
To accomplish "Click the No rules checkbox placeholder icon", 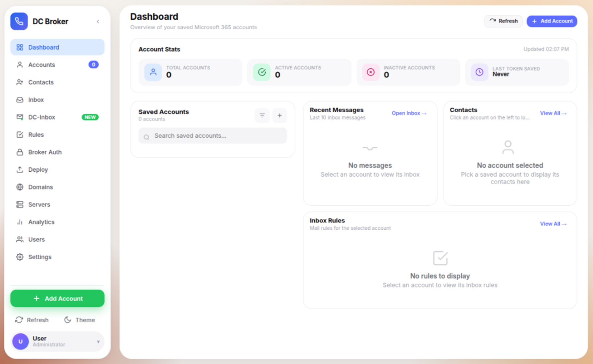I will [440, 258].
